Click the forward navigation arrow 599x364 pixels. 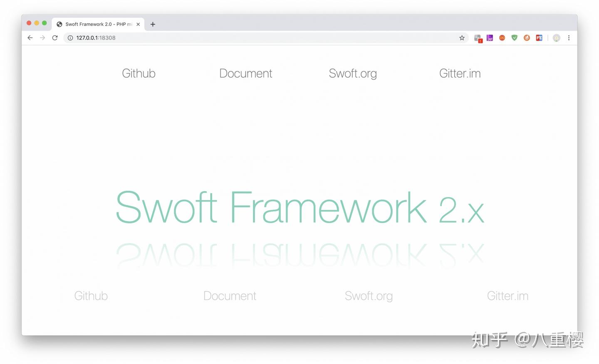coord(42,38)
